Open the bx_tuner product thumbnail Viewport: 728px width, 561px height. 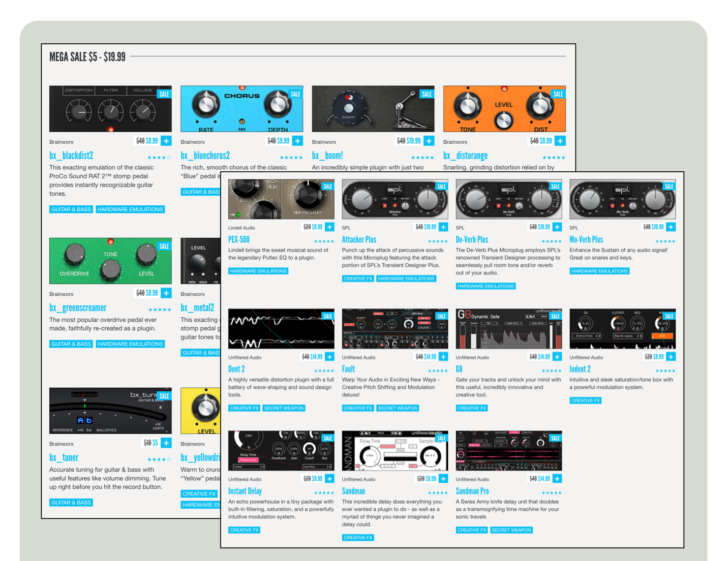tap(110, 411)
